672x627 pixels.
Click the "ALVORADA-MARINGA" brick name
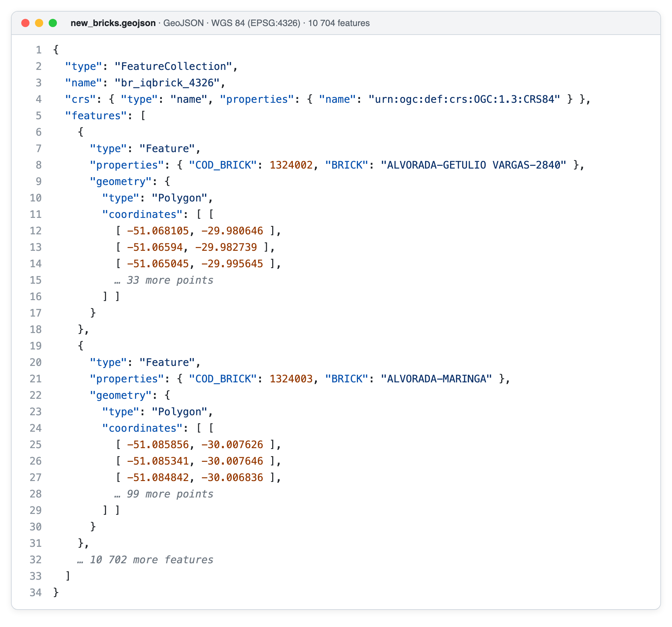tap(436, 379)
